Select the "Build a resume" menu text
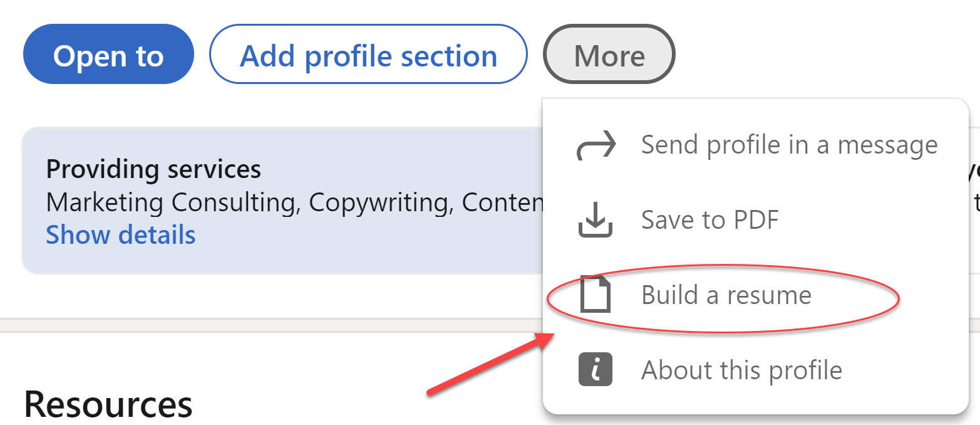 point(726,295)
